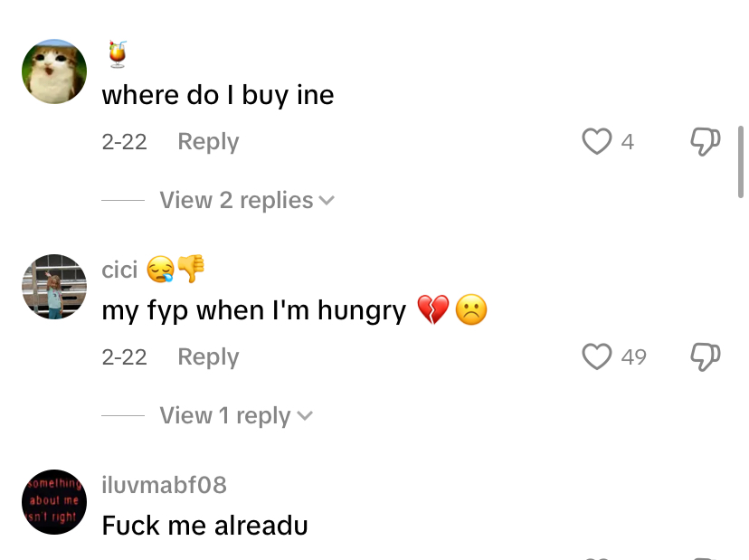
Task: Open cici's profile picture
Action: (x=54, y=287)
